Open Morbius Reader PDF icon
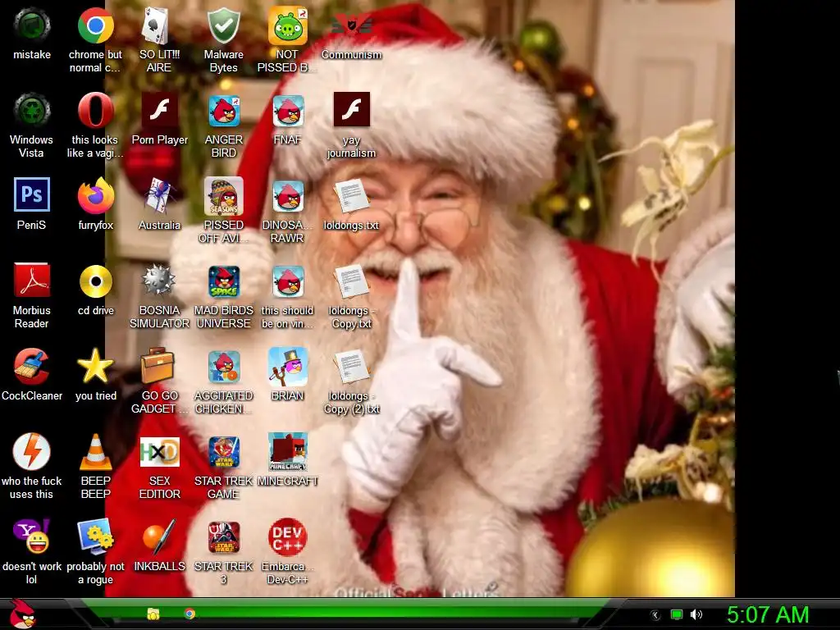840x630 pixels. (x=32, y=280)
